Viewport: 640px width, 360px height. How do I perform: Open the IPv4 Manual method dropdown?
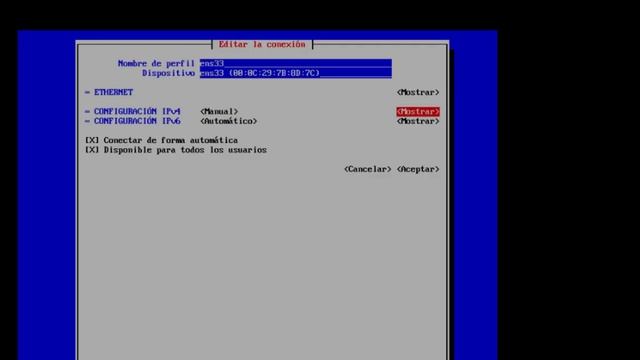[219, 111]
